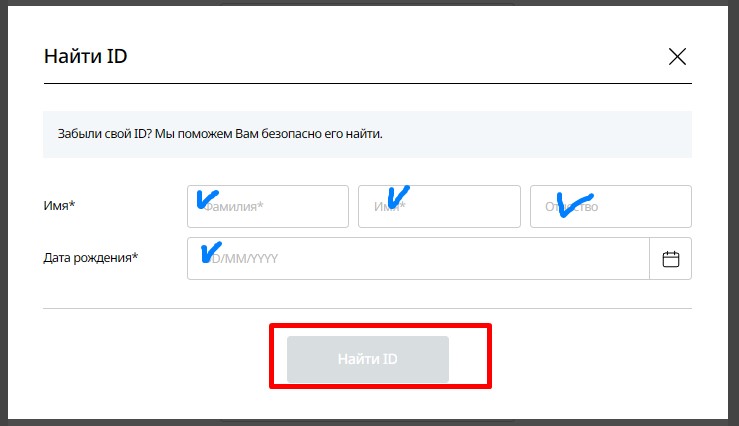Click the divider line above the button
The width and height of the screenshot is (739, 426).
pos(367,308)
